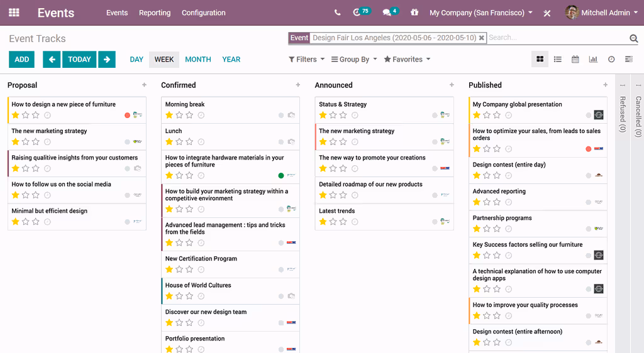The height and width of the screenshot is (353, 644).
Task: Focus the Search input field
Action: click(x=558, y=38)
